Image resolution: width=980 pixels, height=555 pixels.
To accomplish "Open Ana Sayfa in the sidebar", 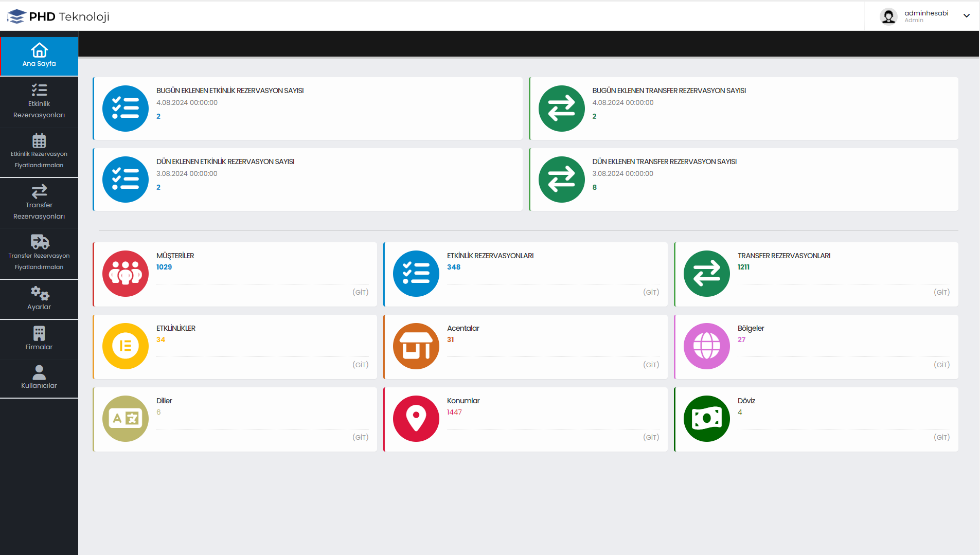I will [39, 56].
